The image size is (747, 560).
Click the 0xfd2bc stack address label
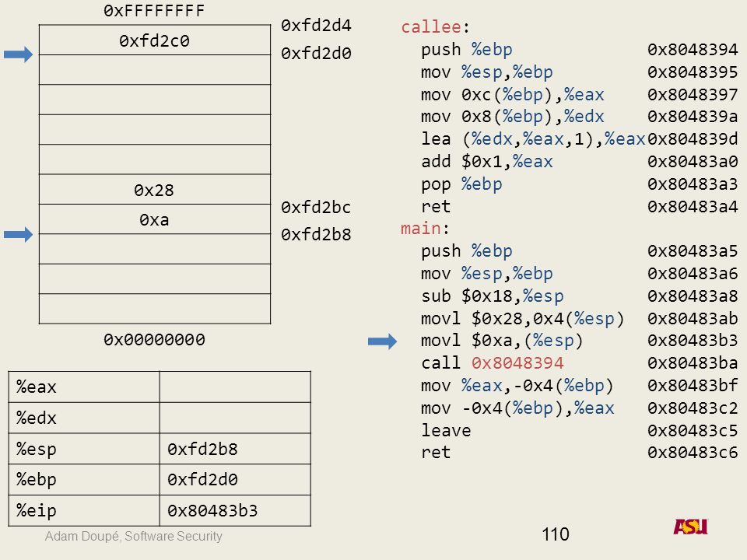point(316,207)
